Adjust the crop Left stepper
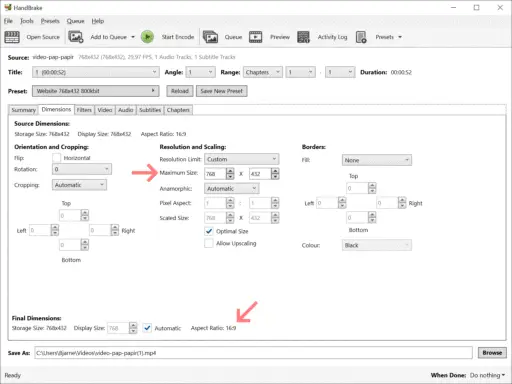 (x=55, y=230)
